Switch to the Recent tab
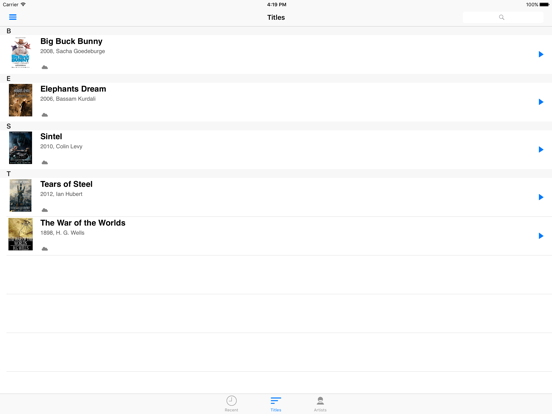The height and width of the screenshot is (414, 552). pyautogui.click(x=231, y=403)
